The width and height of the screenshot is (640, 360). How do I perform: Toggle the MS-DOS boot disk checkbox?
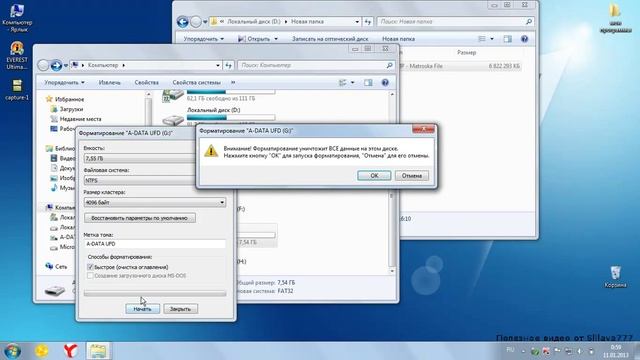pyautogui.click(x=90, y=276)
